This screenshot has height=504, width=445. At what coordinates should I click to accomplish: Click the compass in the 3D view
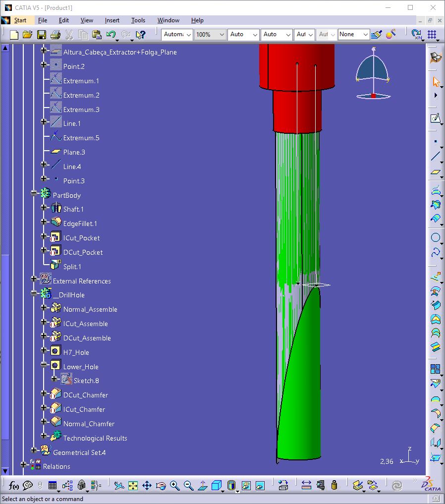click(x=373, y=73)
